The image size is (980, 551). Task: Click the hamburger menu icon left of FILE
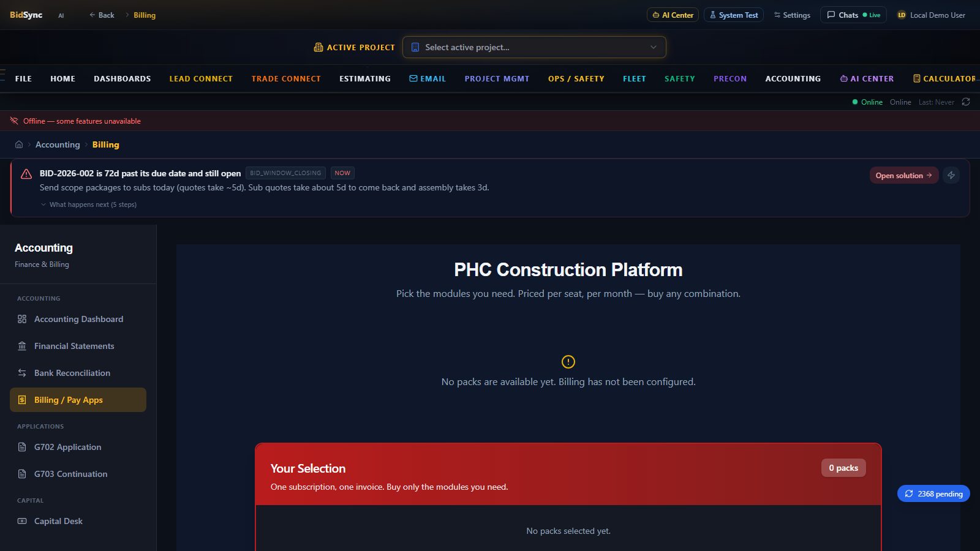[2, 75]
